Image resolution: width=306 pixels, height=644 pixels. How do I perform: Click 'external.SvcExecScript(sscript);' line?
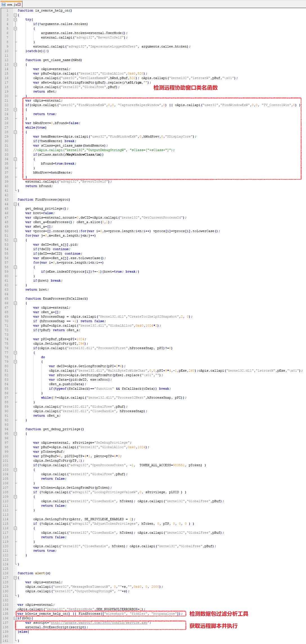click(57, 627)
